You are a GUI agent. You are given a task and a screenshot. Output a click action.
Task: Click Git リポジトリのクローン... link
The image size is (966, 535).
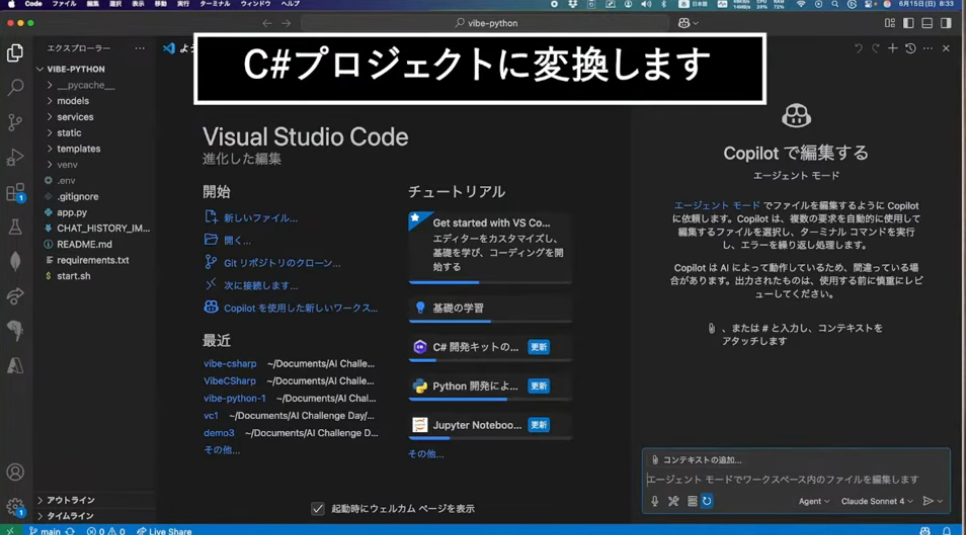pyautogui.click(x=282, y=263)
